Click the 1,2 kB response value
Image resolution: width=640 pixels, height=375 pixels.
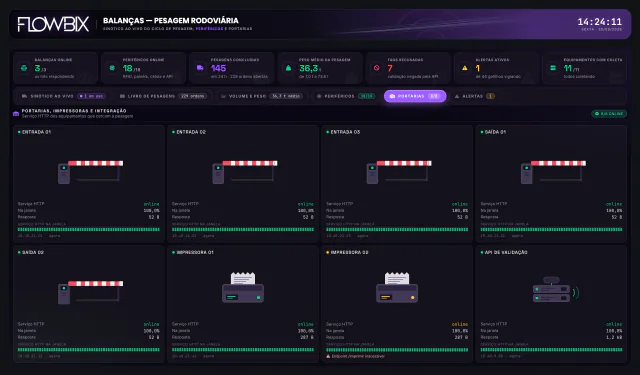[x=614, y=337]
